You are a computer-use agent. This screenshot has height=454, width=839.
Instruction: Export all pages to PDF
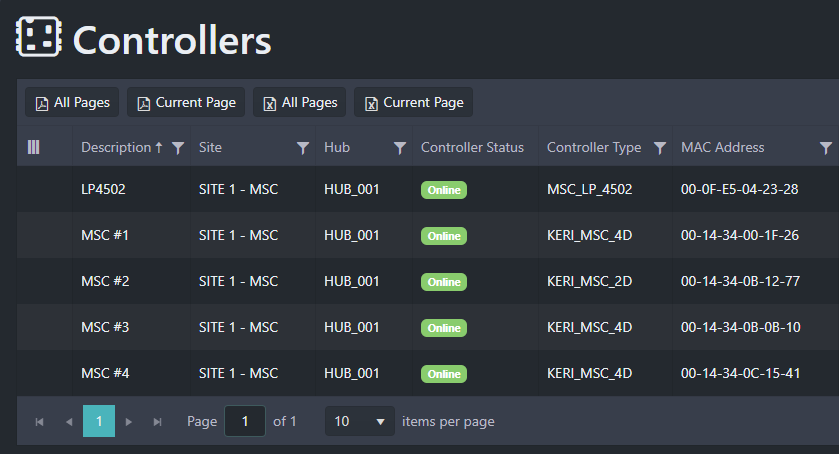point(72,102)
